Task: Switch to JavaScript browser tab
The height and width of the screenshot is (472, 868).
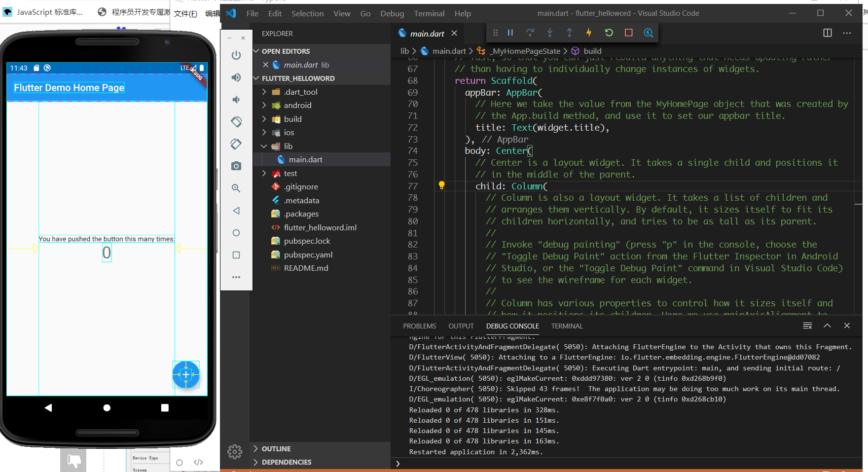Action: tap(43, 12)
